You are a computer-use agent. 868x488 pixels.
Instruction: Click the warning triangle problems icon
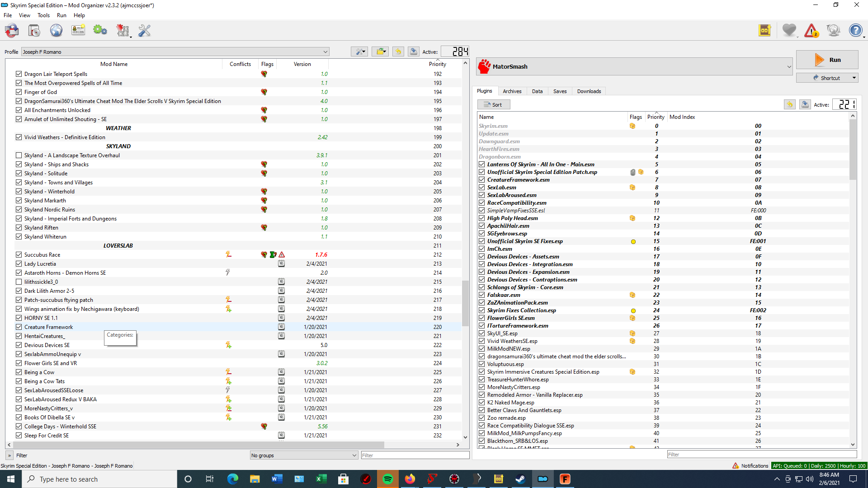coord(811,31)
